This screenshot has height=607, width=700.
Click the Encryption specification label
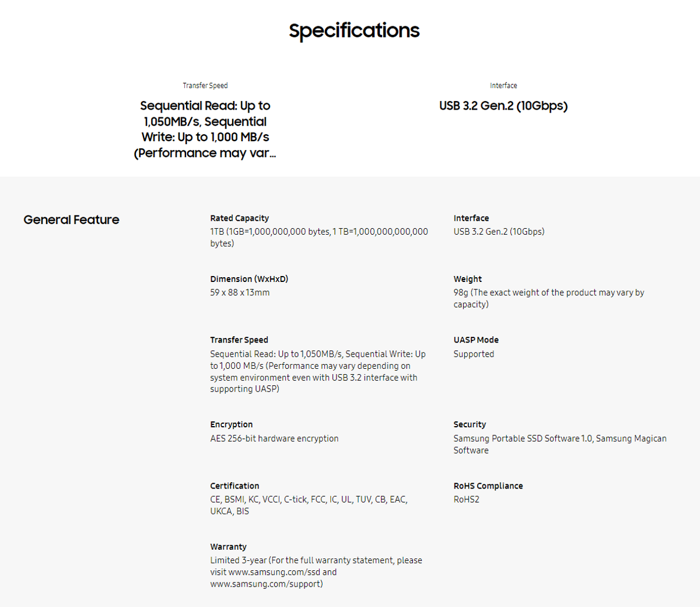(232, 424)
